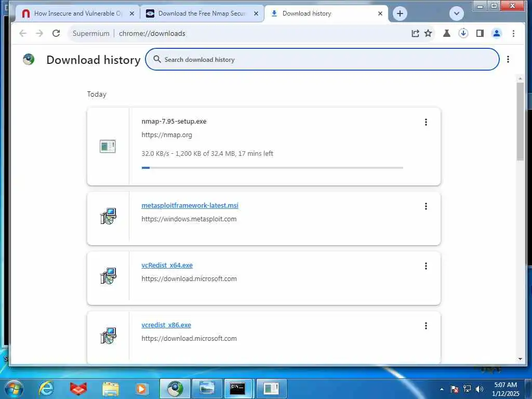Open Windows Media Player from taskbar
Screen dimensions: 532x399
pyautogui.click(x=141, y=389)
